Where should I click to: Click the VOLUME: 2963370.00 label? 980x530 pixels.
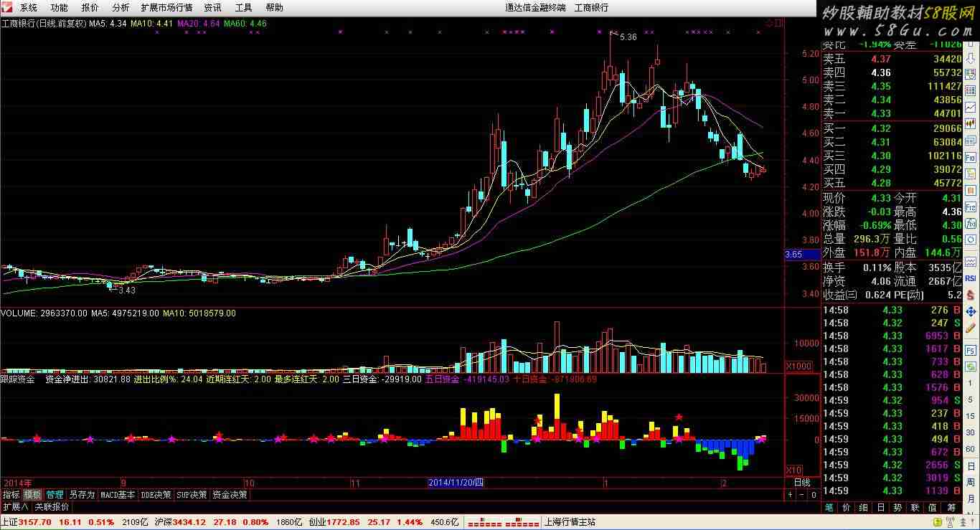(x=44, y=313)
